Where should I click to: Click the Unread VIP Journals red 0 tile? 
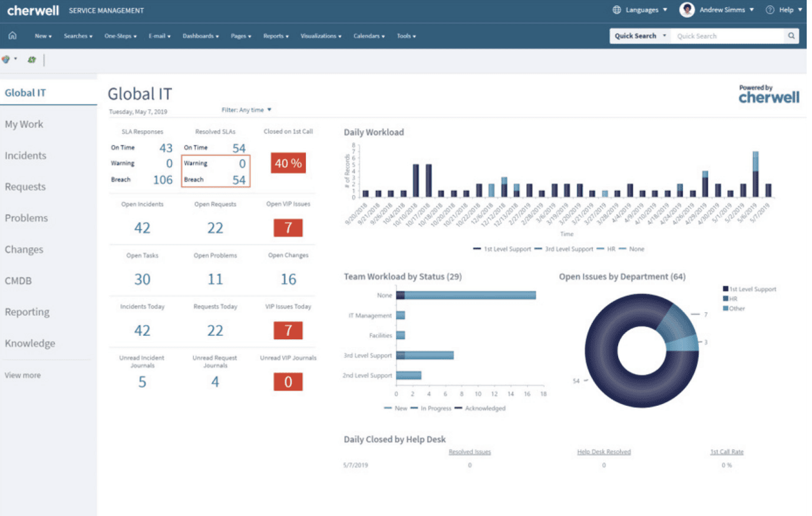point(288,382)
